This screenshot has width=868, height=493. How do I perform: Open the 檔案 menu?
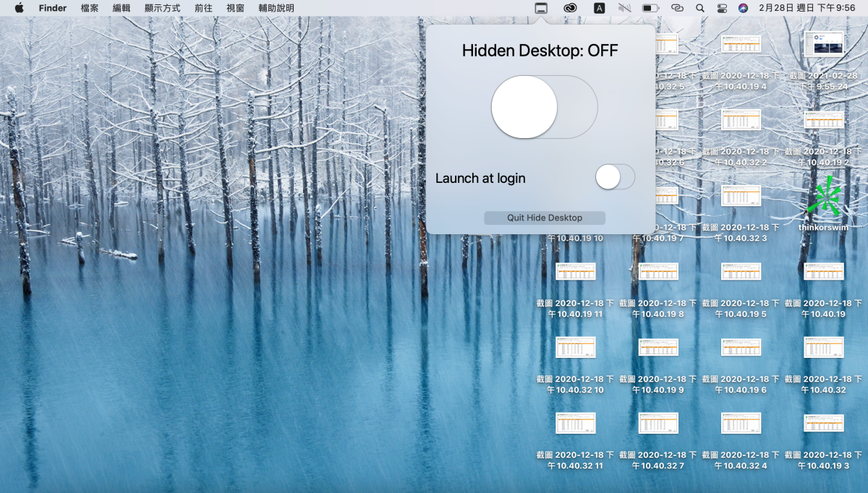90,8
